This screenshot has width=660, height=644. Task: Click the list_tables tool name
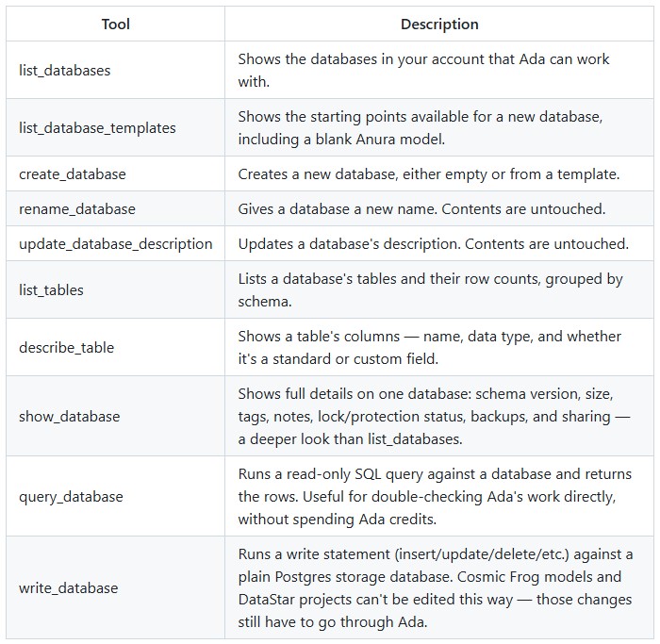tap(51, 290)
